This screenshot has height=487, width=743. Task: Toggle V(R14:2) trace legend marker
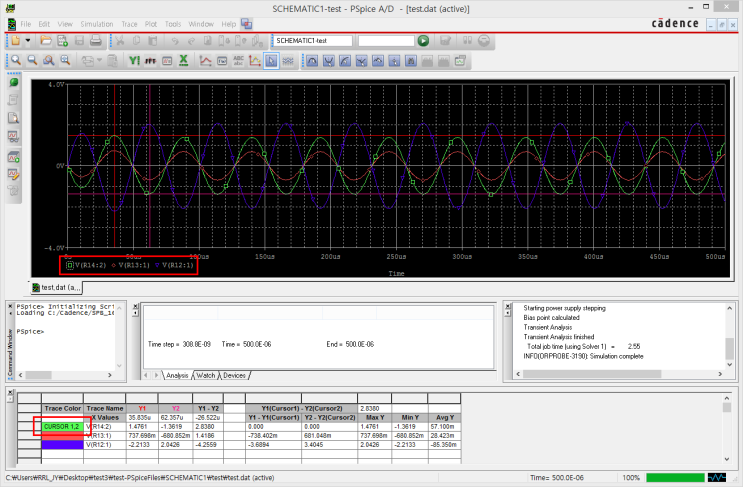pyautogui.click(x=69, y=265)
